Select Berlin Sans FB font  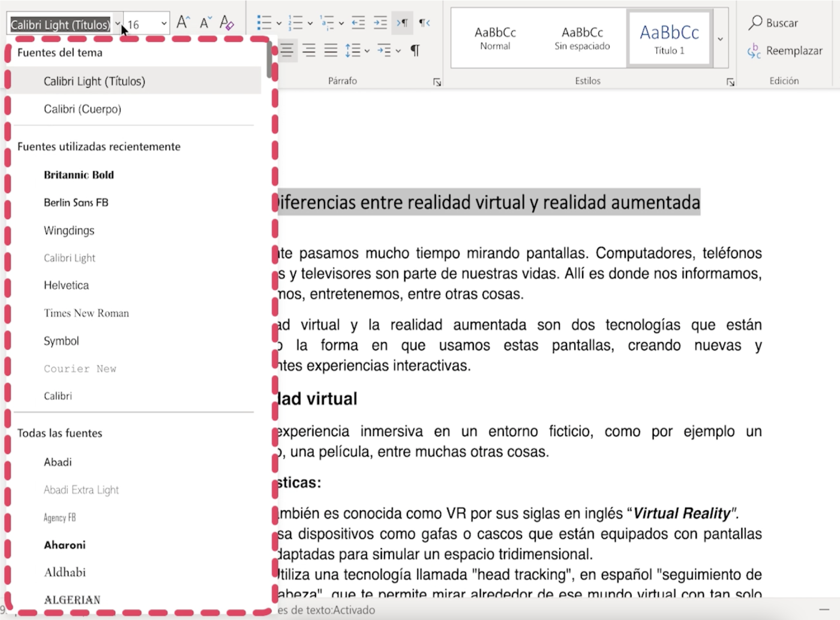pyautogui.click(x=136, y=202)
